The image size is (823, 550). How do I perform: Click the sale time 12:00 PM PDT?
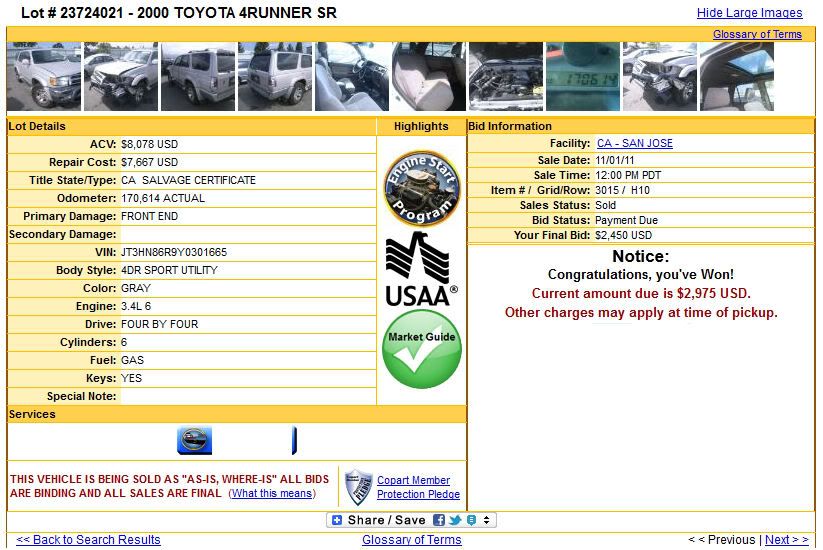coord(628,175)
